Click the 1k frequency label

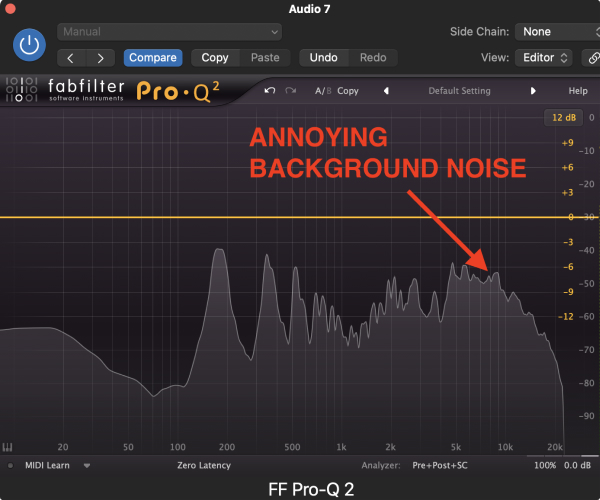[341, 447]
